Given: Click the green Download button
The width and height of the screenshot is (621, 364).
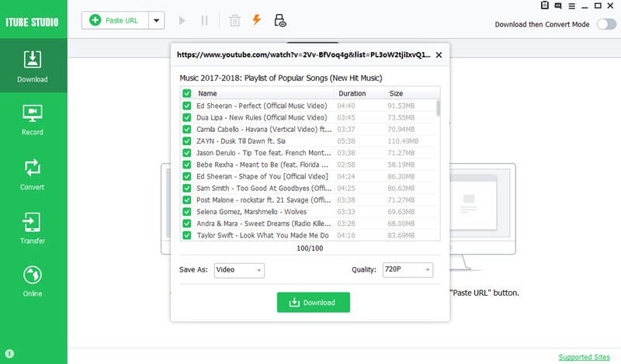Looking at the screenshot, I should 313,303.
